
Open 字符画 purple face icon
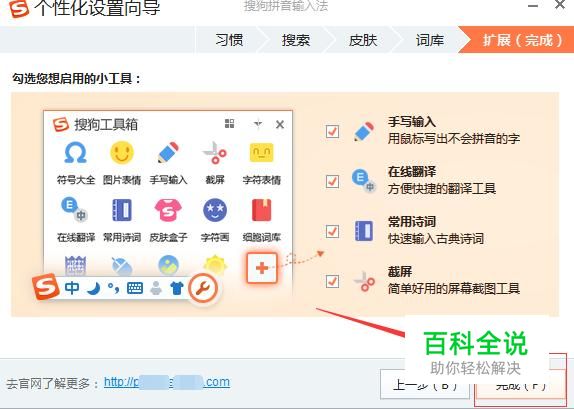[215, 210]
